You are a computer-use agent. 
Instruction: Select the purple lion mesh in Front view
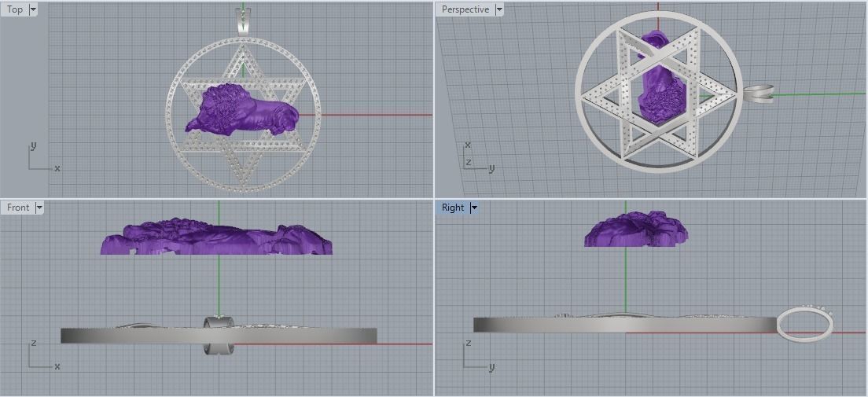coord(216,237)
